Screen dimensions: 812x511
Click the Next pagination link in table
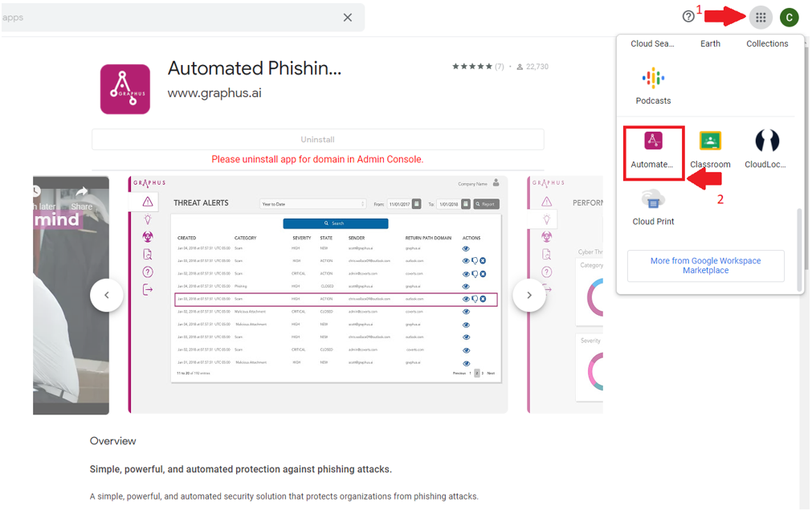coord(491,373)
